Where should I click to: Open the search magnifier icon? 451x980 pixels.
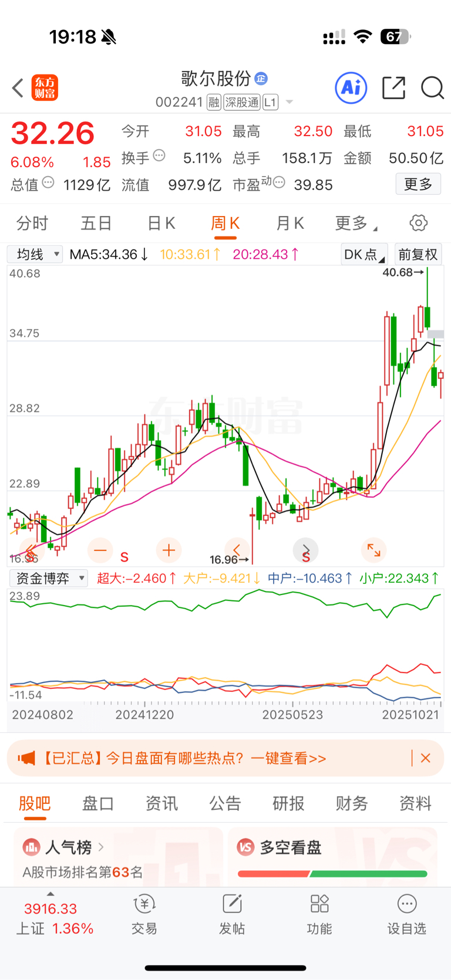point(432,88)
